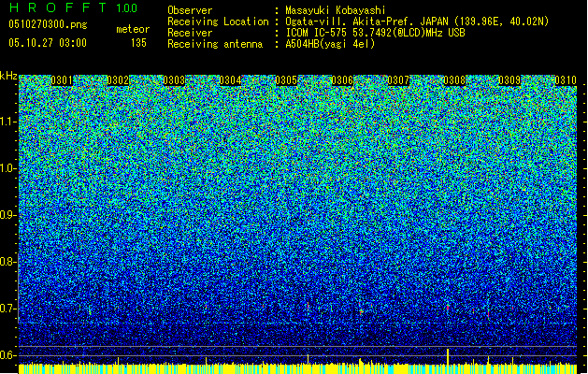Click the receiver value ICOM IC-575 53.7492 MHz USB
Viewport: 588px width, 374px height.
click(375, 33)
